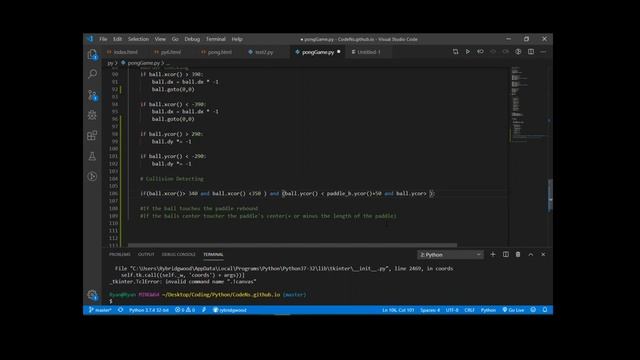Select the Python 3.7.4 32-bit interpreter
The width and height of the screenshot is (640, 360).
(149, 310)
